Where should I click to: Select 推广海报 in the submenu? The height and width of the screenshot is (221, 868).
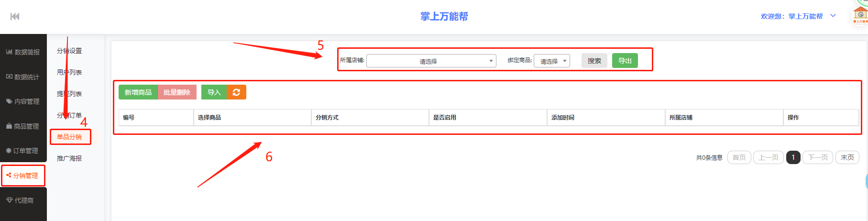pyautogui.click(x=69, y=158)
